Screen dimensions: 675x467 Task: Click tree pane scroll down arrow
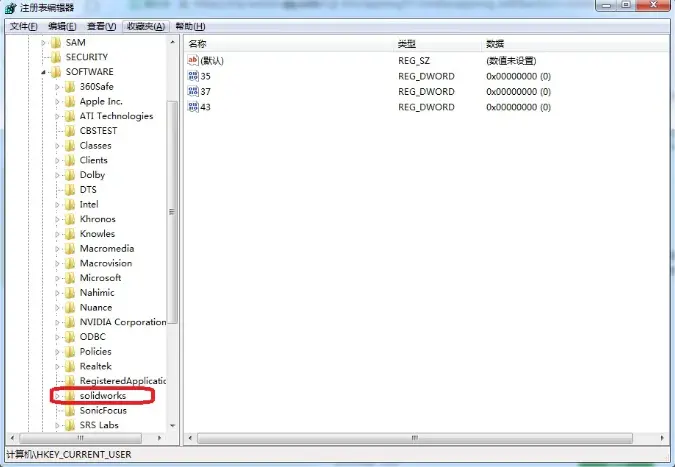tap(172, 426)
